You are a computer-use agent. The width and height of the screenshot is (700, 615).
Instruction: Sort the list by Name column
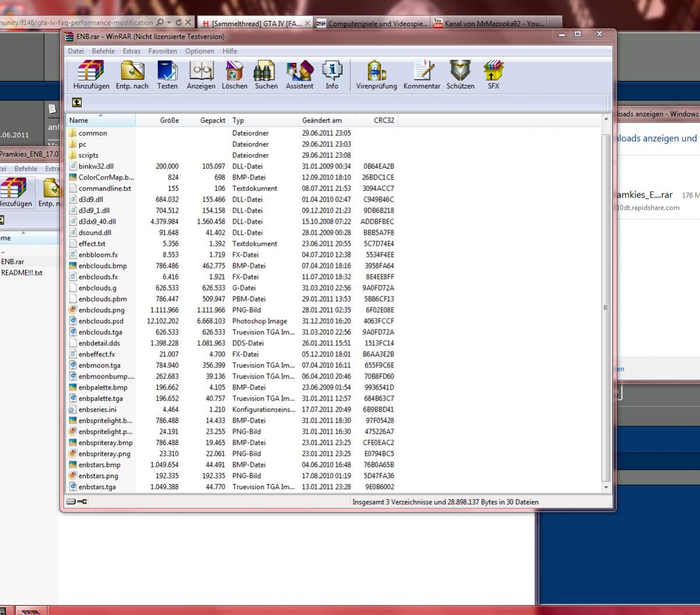101,121
